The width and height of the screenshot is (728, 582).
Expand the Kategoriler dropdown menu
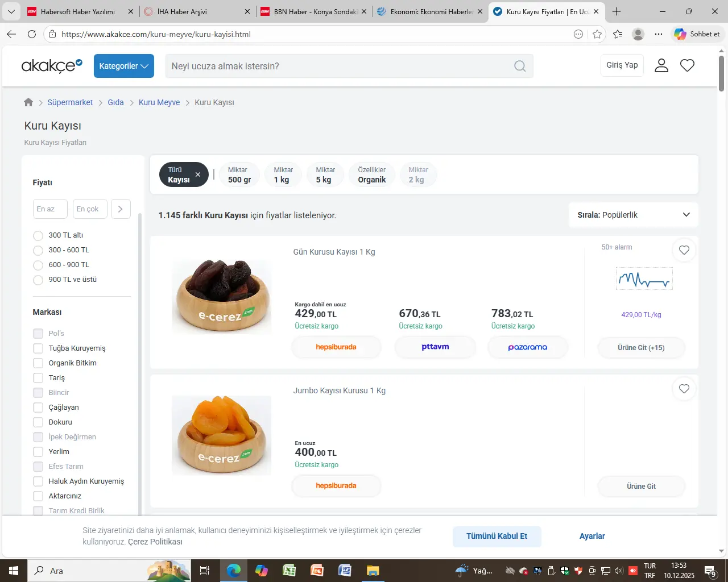pyautogui.click(x=123, y=66)
